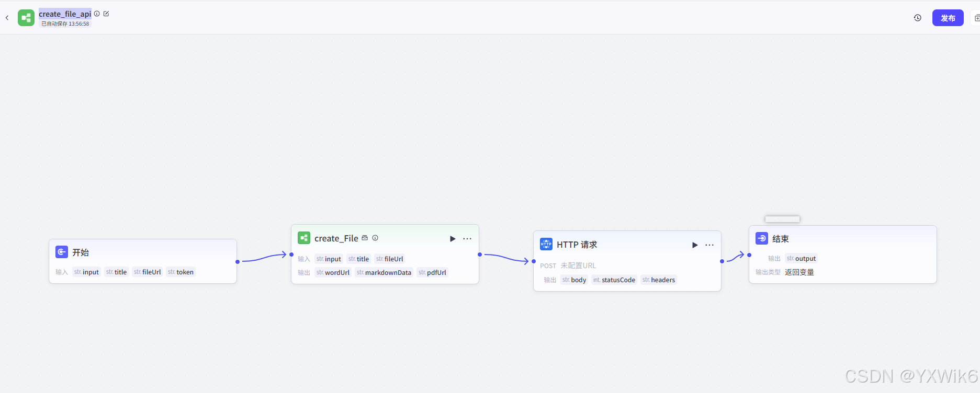The image size is (980, 393).
Task: Click str.input variable in 开始 node
Action: tap(86, 272)
